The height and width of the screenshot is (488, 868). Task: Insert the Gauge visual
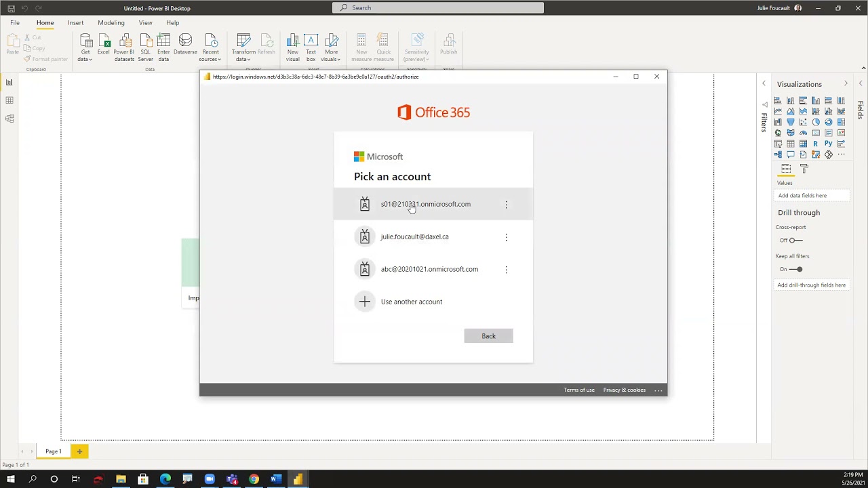(804, 133)
